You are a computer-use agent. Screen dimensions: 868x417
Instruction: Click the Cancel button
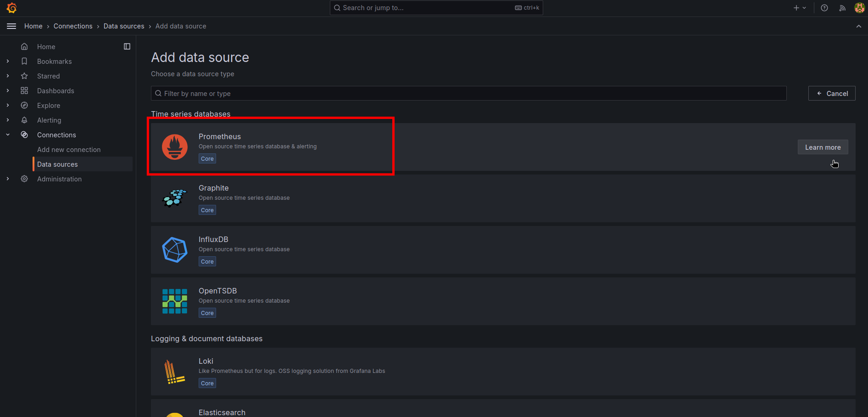coord(832,93)
